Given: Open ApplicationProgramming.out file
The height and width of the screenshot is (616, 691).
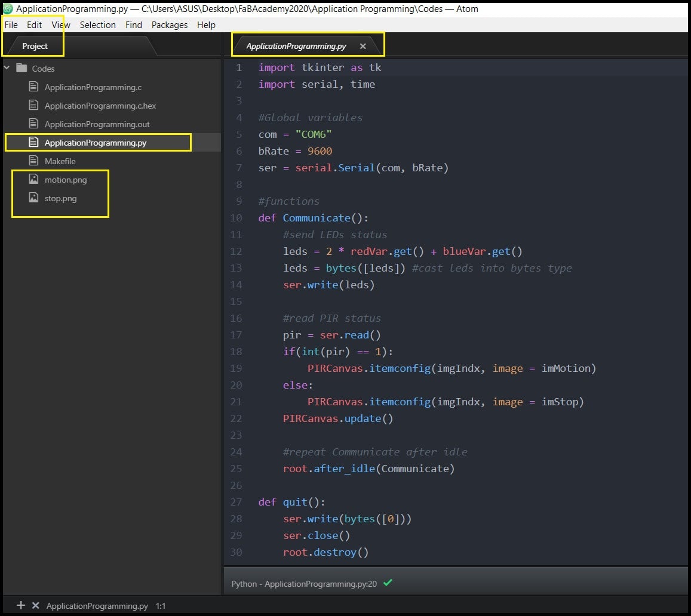Looking at the screenshot, I should pyautogui.click(x=97, y=124).
